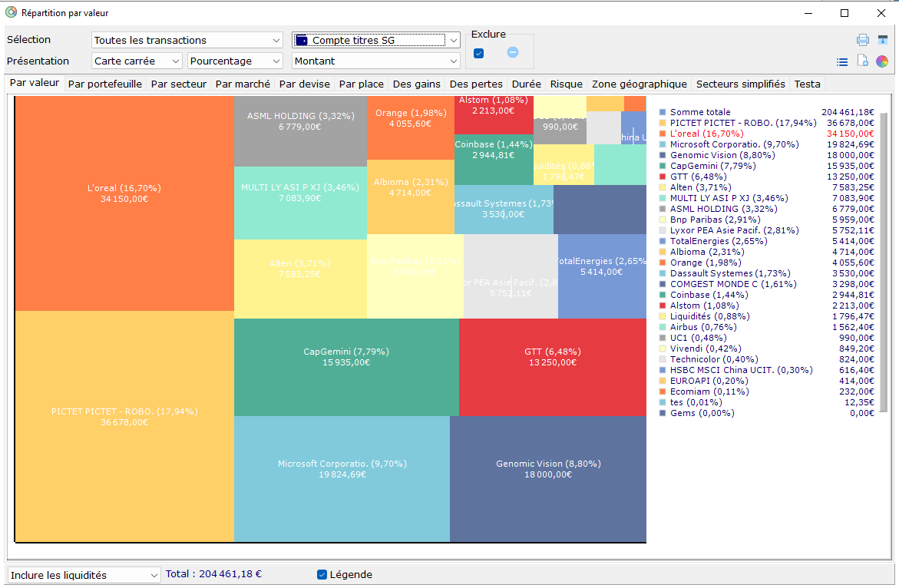This screenshot has width=899, height=588.
Task: Select the PICTET PICTET - ROBO. treemap tile
Action: point(124,426)
